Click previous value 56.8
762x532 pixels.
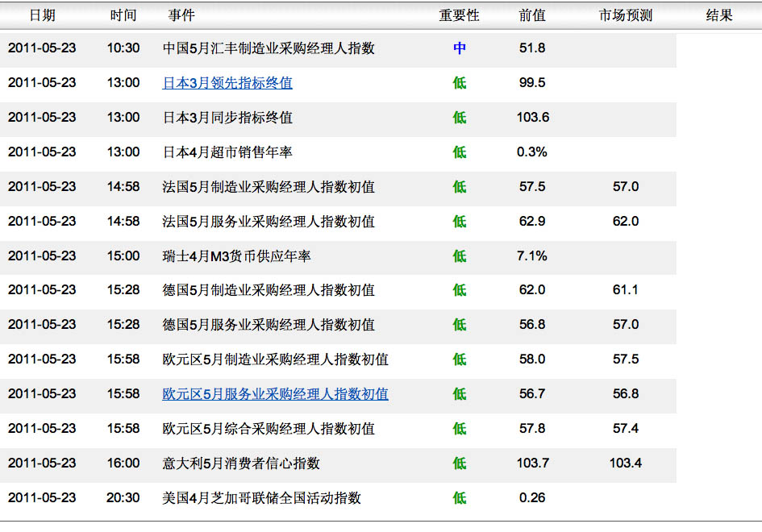coord(532,325)
